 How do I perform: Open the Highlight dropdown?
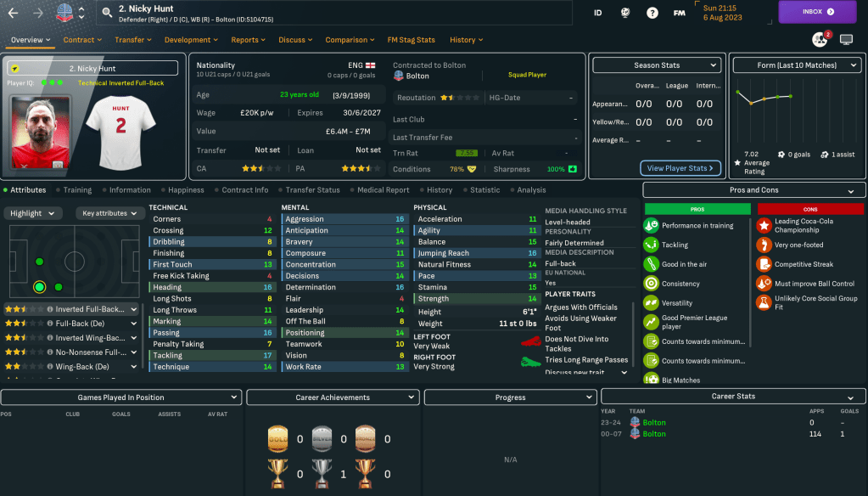34,213
